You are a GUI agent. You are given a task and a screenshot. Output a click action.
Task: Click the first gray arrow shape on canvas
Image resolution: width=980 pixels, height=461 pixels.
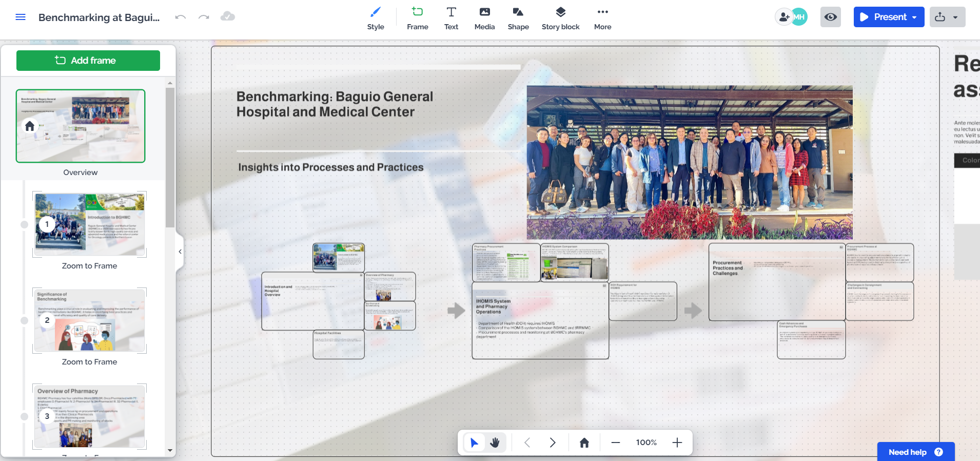click(456, 310)
